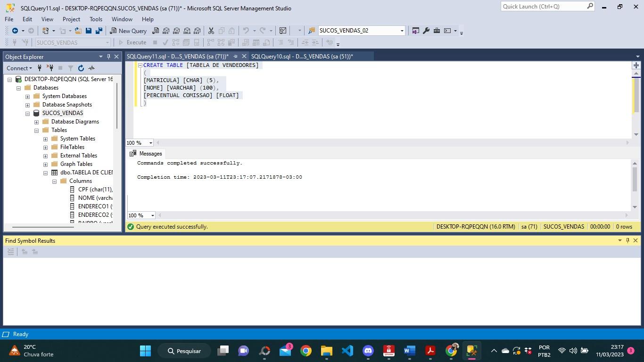Open Object Explorer window position dropdown arrow
The width and height of the screenshot is (644, 362).
pos(100,57)
